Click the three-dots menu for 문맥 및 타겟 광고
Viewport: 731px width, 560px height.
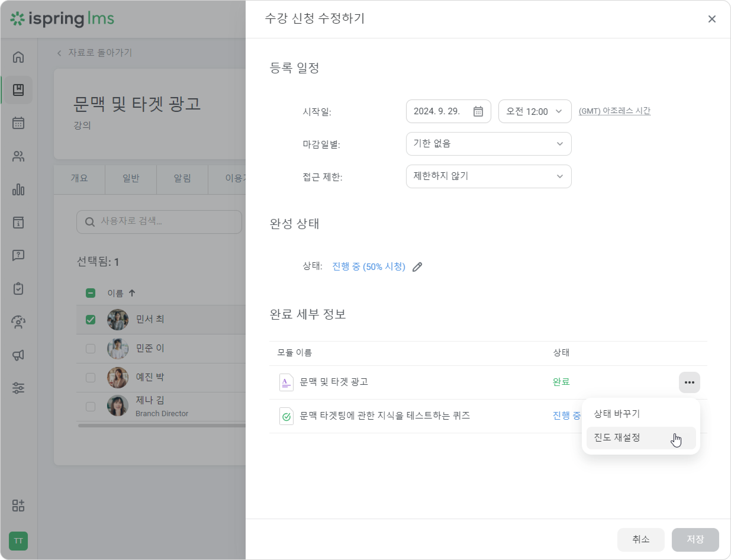click(689, 382)
